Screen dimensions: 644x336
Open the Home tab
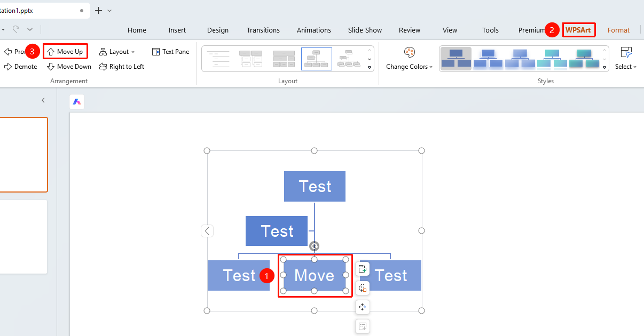(137, 30)
